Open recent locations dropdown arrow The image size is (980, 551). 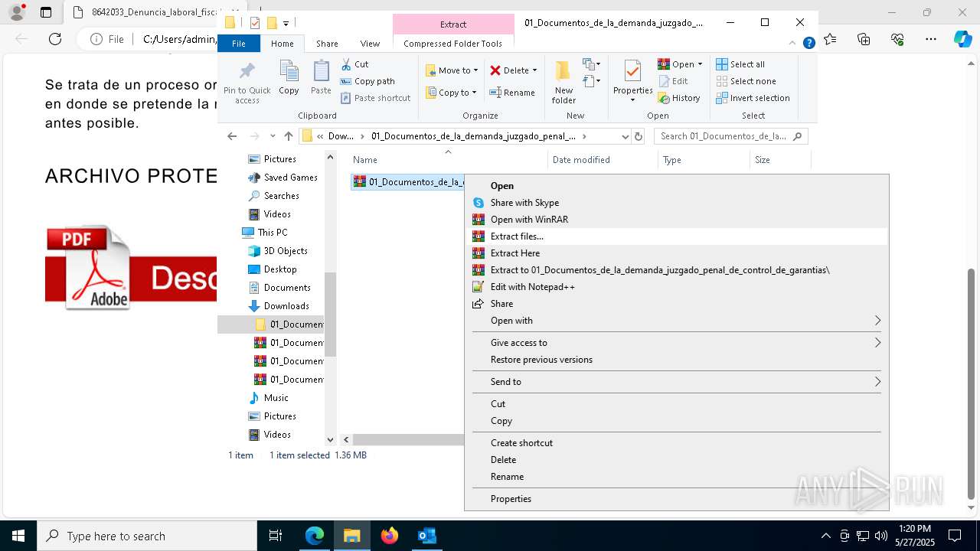coord(273,136)
